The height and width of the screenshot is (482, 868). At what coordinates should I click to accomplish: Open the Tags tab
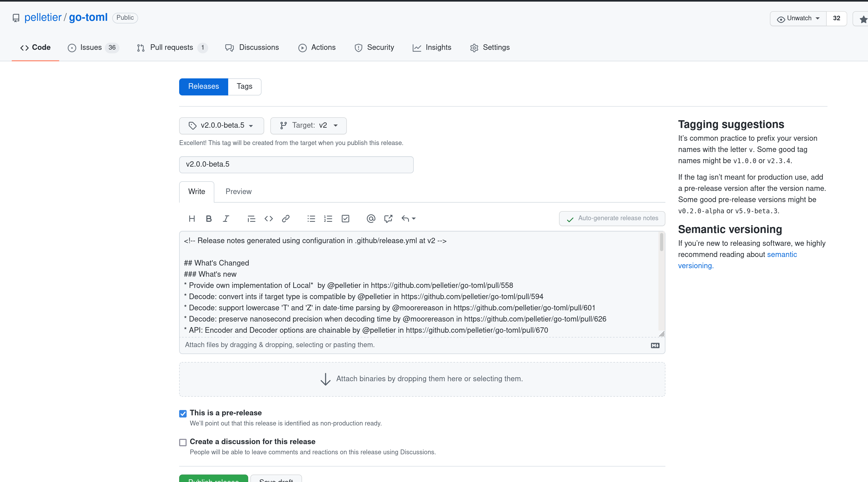[244, 86]
